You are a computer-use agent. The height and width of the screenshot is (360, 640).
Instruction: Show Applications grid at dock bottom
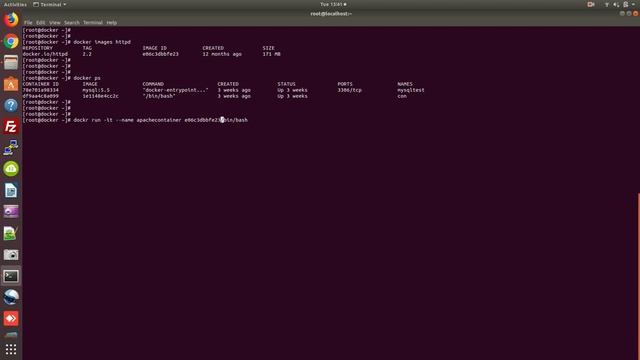pos(11,349)
